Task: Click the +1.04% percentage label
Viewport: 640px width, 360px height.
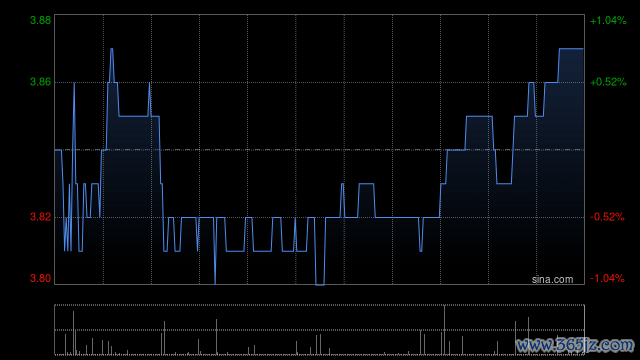Action: (608, 20)
